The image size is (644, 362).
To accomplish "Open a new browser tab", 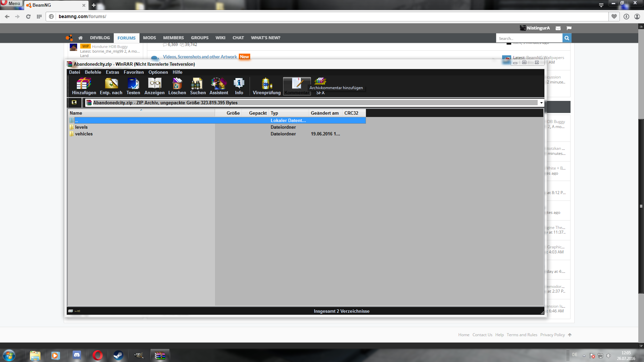I will pyautogui.click(x=94, y=5).
